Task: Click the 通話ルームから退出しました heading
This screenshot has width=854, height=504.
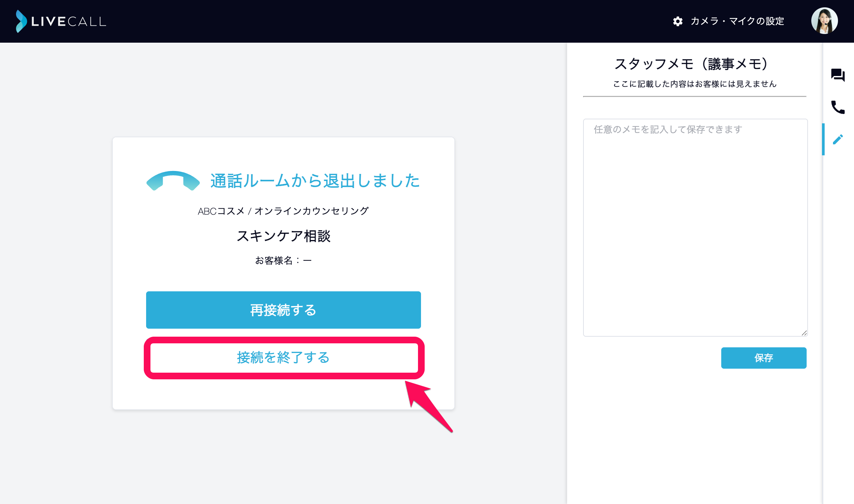Action: point(315,181)
